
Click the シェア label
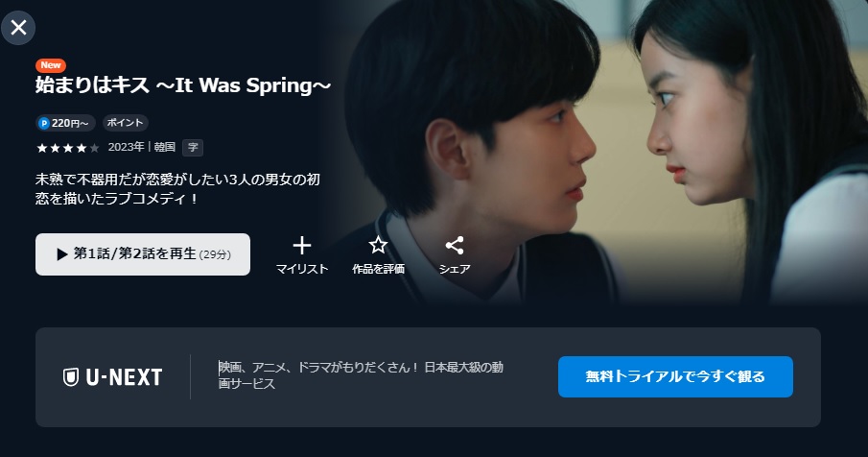click(x=455, y=269)
